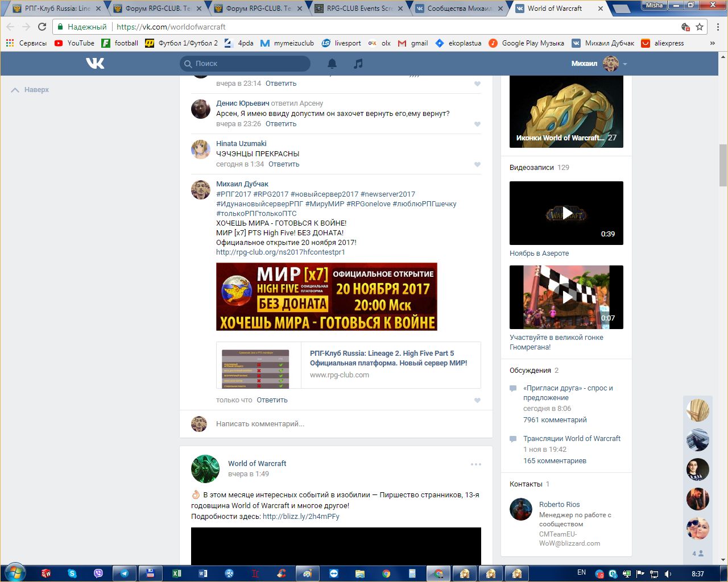728x582 pixels.
Task: Click hashtag #РПГ2017
Action: (x=234, y=194)
